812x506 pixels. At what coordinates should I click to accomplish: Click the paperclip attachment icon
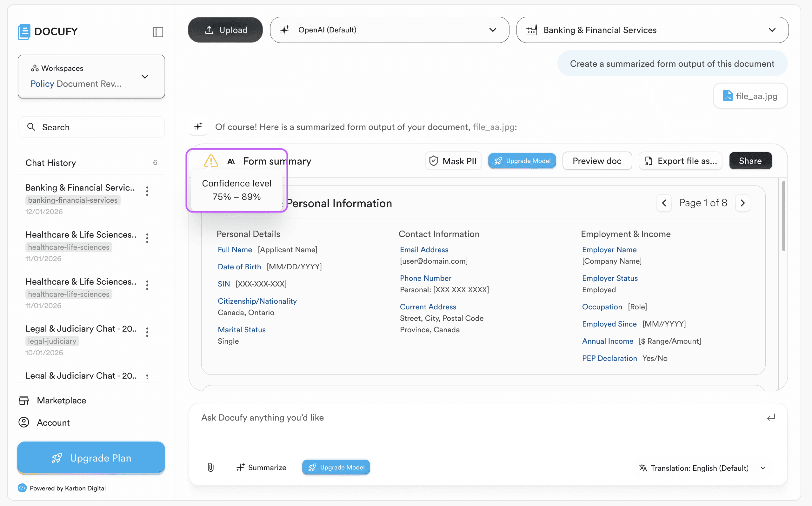(x=210, y=467)
